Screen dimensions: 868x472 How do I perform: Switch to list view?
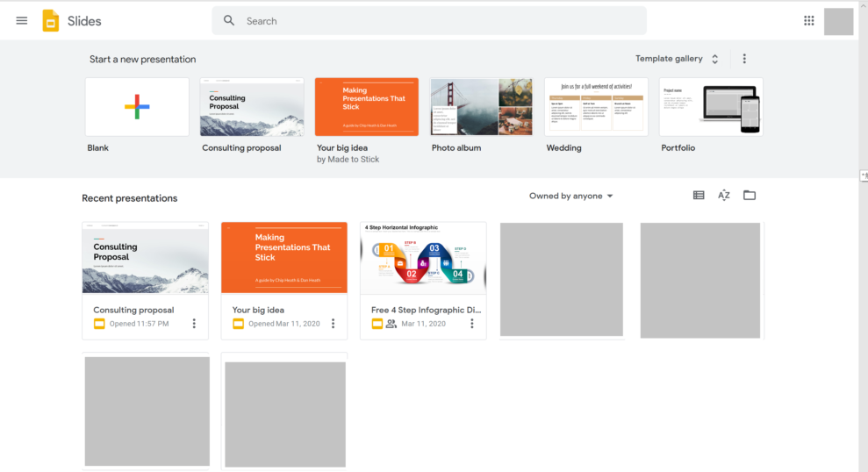(x=699, y=196)
